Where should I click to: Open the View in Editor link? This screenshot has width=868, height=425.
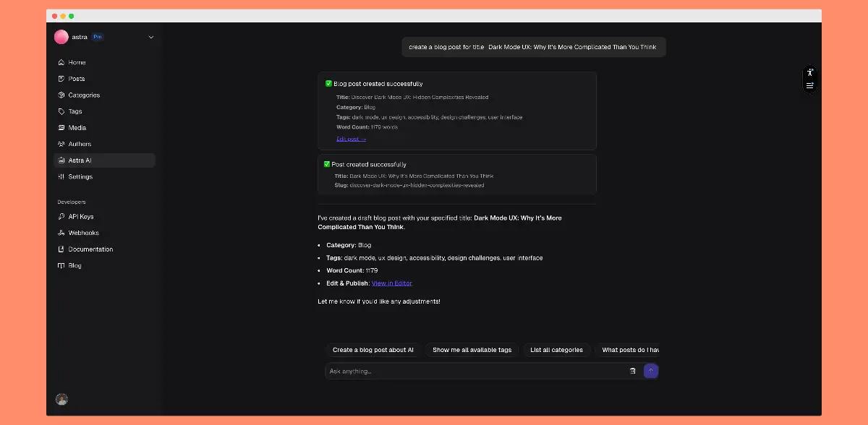pos(391,283)
